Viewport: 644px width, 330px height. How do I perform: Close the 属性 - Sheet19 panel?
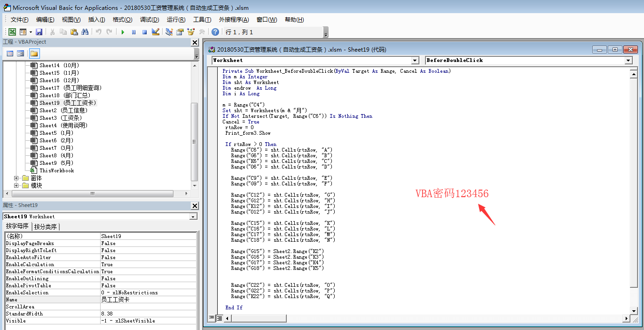[x=195, y=206]
